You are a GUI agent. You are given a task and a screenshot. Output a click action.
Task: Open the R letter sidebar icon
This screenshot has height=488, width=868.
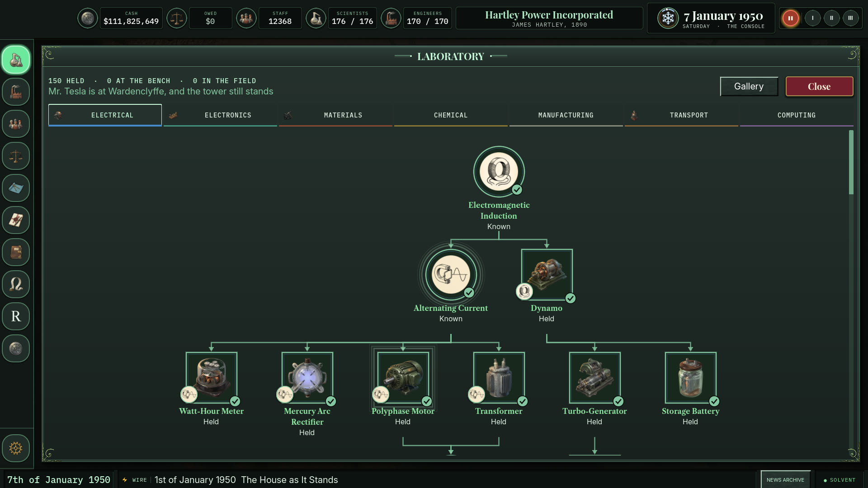coord(16,316)
